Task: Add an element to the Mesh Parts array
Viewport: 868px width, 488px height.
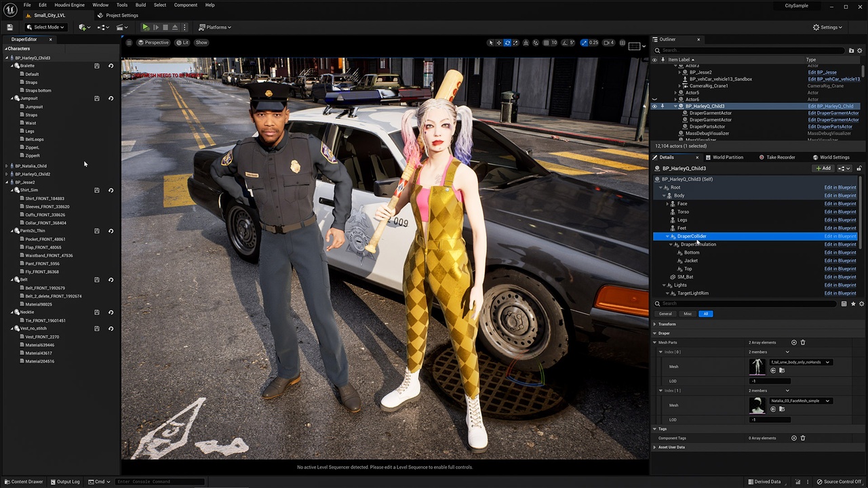Action: coord(794,342)
